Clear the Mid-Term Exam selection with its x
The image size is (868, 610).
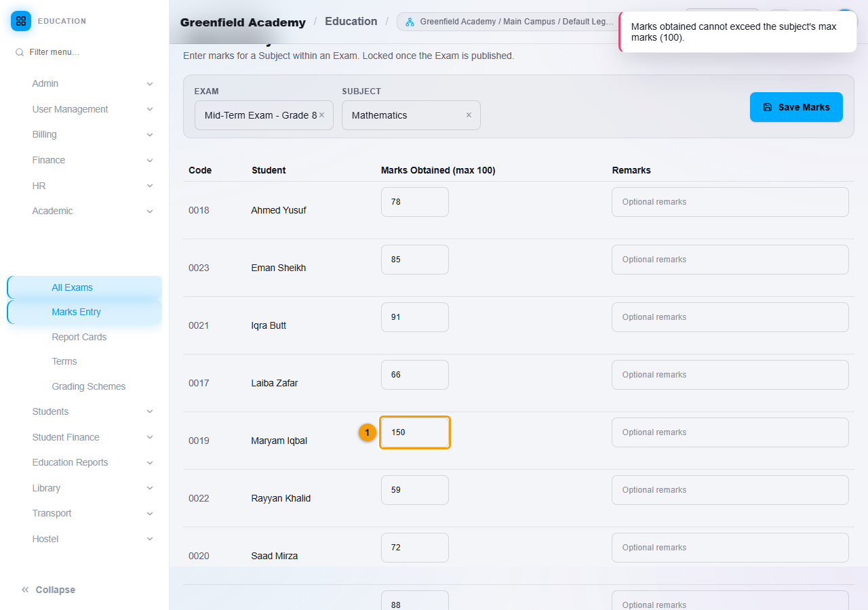tap(321, 115)
